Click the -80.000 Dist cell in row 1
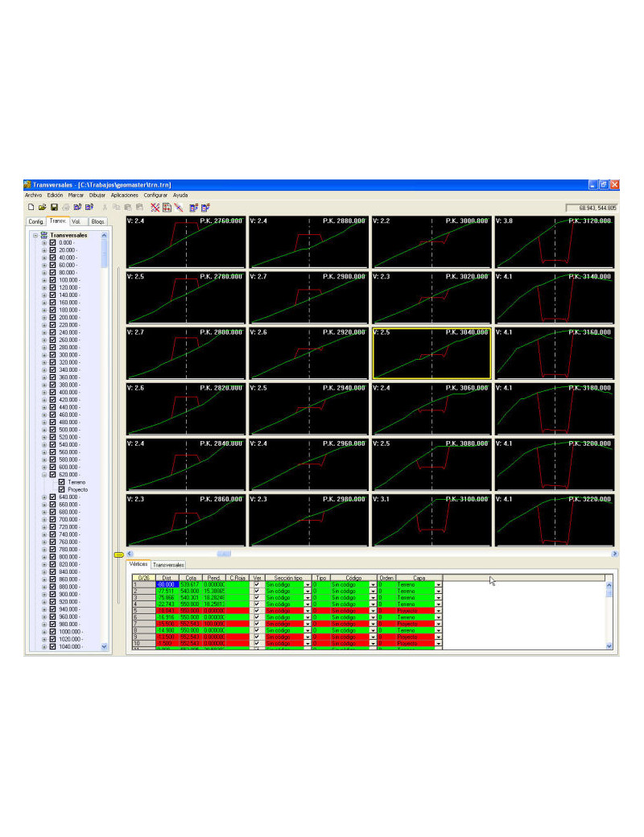644x837 pixels. tap(167, 584)
